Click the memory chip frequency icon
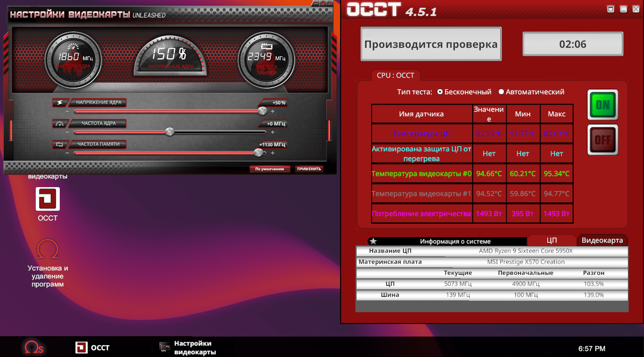Image resolution: width=644 pixels, height=357 pixels. click(60, 144)
